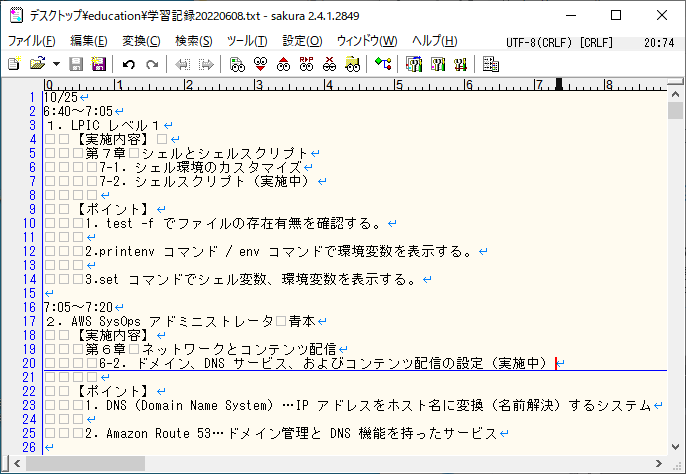Open the 検索(S) menu

click(194, 41)
